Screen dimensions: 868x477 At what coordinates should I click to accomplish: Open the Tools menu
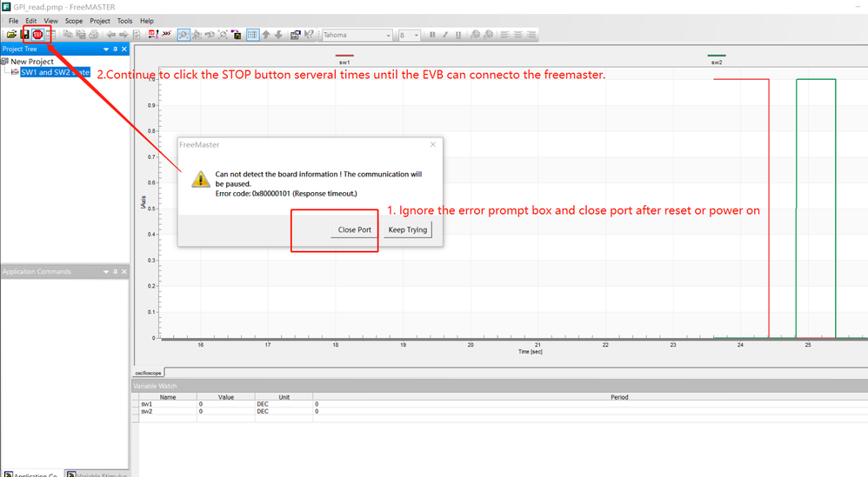pos(124,21)
